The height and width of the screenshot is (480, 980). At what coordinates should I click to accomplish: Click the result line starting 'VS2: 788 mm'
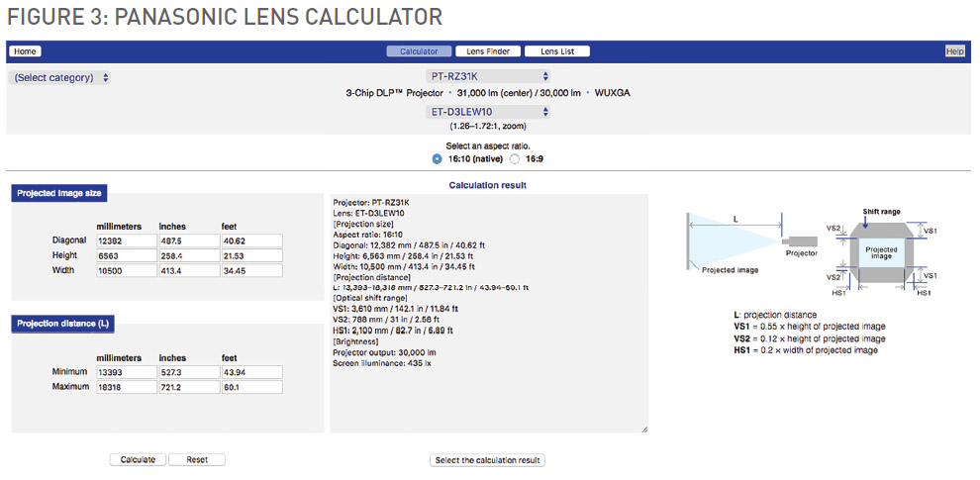(384, 320)
